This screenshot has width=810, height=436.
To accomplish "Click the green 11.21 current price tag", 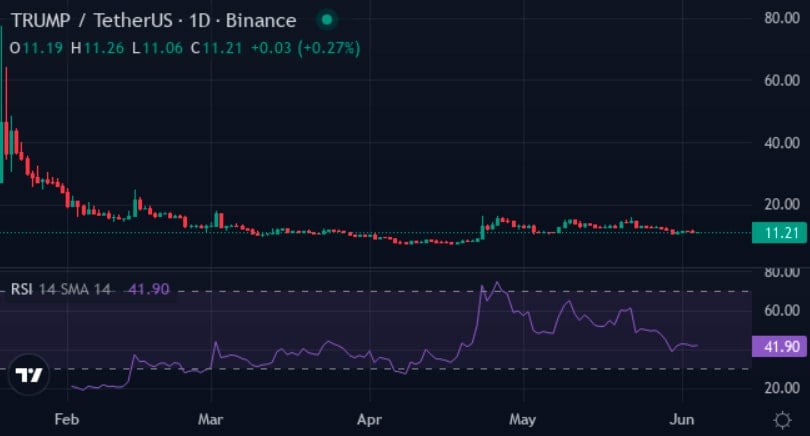I will tap(779, 233).
